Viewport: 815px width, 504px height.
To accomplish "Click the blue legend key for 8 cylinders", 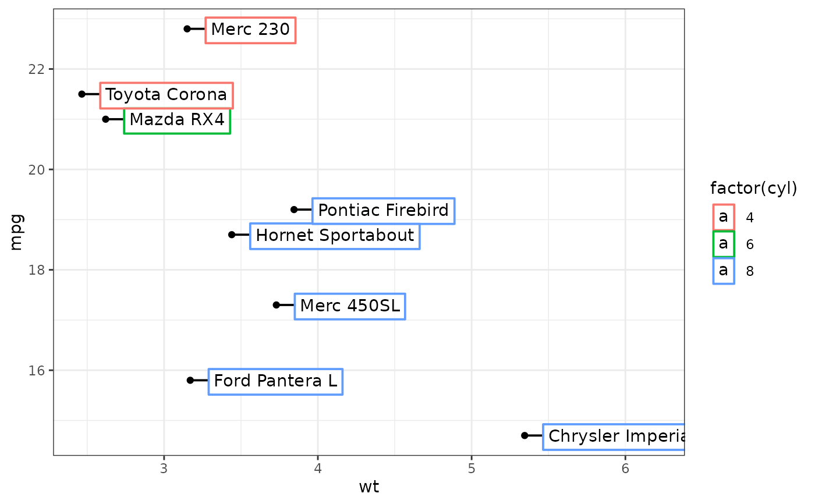I will click(724, 271).
